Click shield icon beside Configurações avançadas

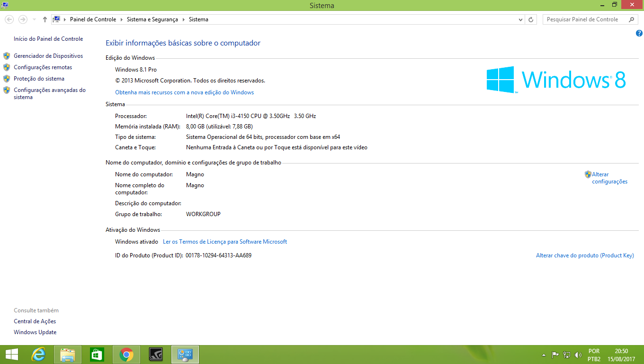pos(7,90)
